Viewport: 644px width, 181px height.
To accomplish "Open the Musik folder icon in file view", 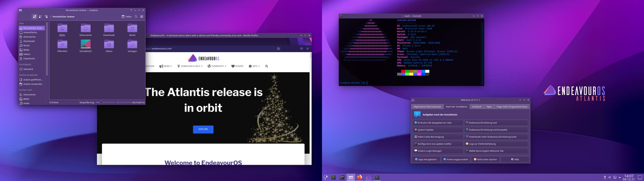I will tap(132, 29).
